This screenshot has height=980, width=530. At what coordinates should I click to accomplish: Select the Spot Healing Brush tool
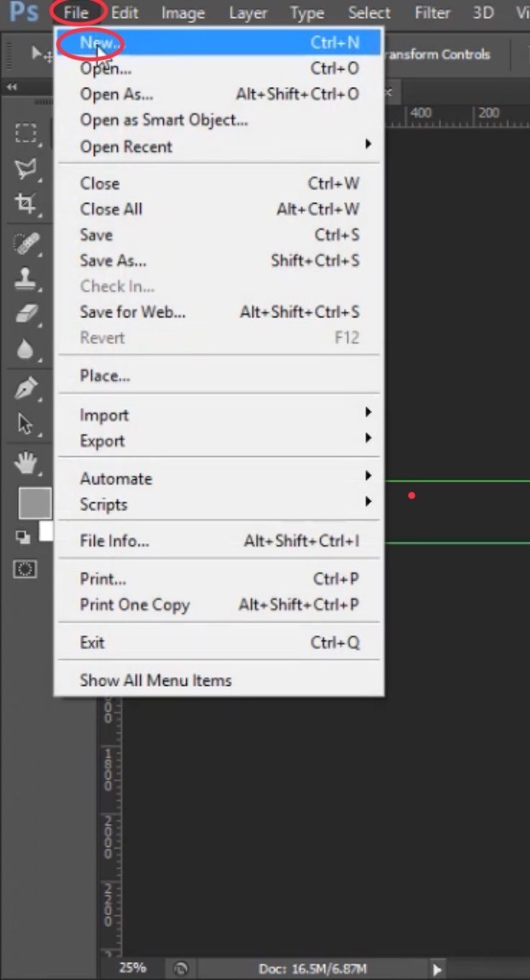tap(26, 244)
